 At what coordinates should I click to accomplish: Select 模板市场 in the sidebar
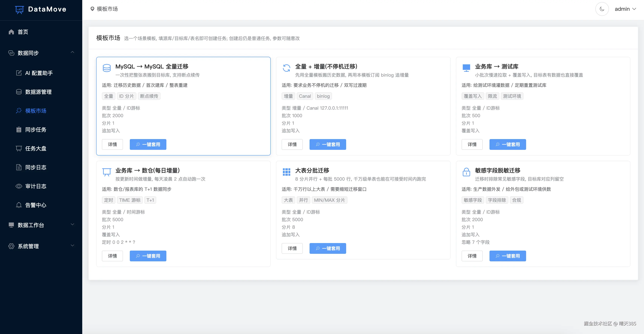click(41, 111)
